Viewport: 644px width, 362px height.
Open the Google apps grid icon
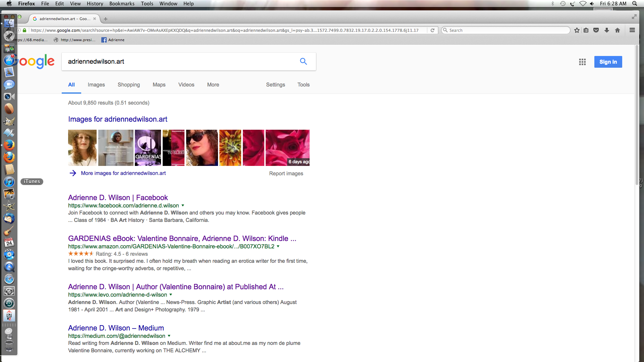(x=582, y=62)
